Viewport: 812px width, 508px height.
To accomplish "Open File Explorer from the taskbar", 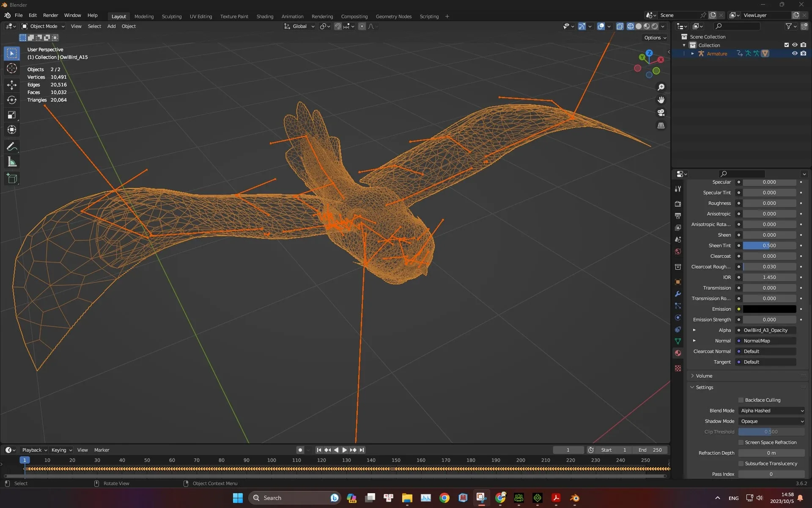I will click(x=407, y=498).
